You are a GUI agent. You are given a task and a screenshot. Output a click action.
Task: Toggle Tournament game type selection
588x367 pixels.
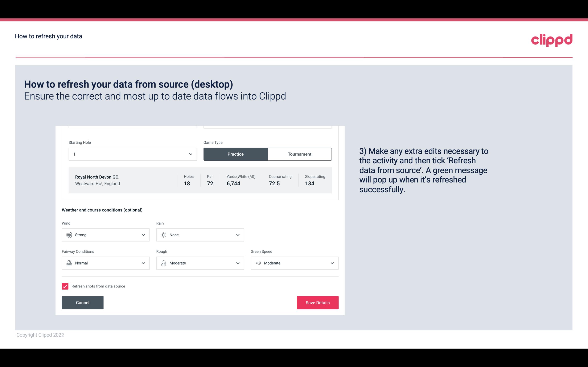click(x=299, y=154)
